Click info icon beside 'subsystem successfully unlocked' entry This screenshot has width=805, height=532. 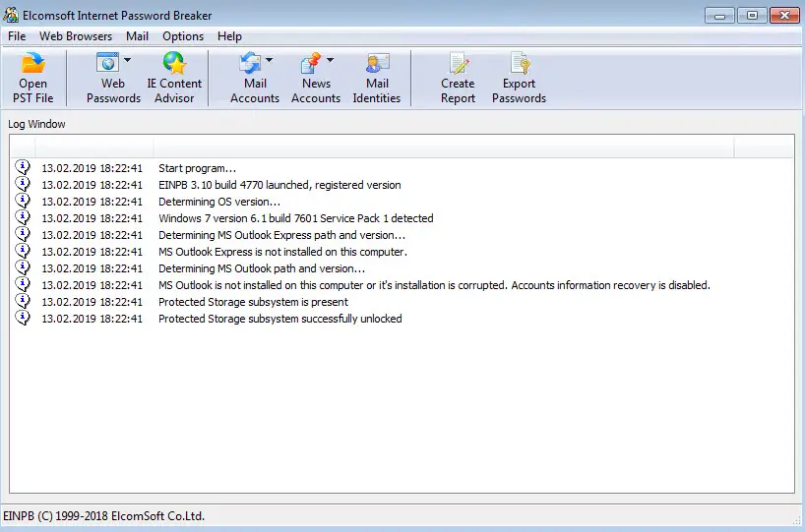tap(23, 318)
